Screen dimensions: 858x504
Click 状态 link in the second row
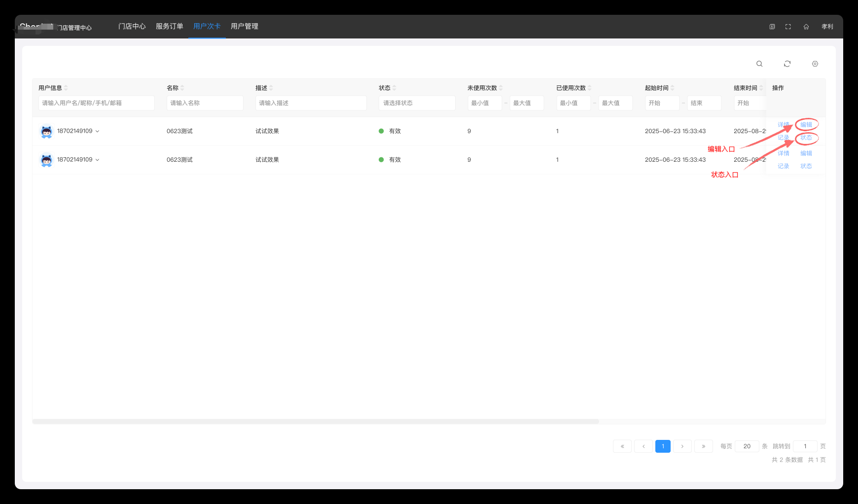[x=806, y=166]
